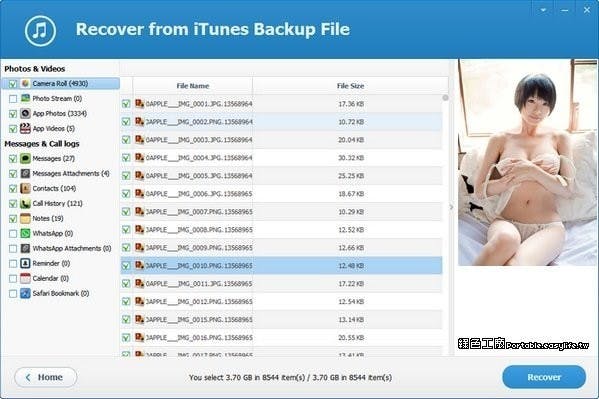
Task: Select the Camera Roll (4930) category
Action: (x=60, y=83)
